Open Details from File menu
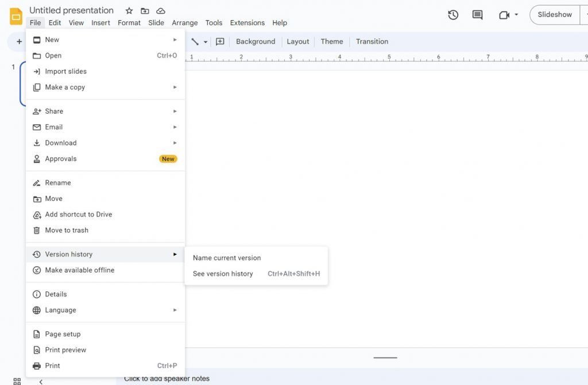The height and width of the screenshot is (385, 588). coord(105,294)
